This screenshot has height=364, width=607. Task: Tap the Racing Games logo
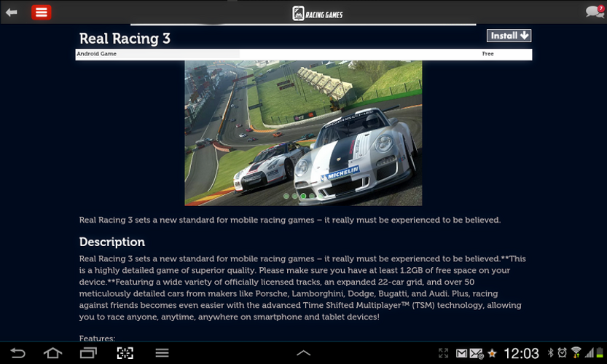[318, 14]
